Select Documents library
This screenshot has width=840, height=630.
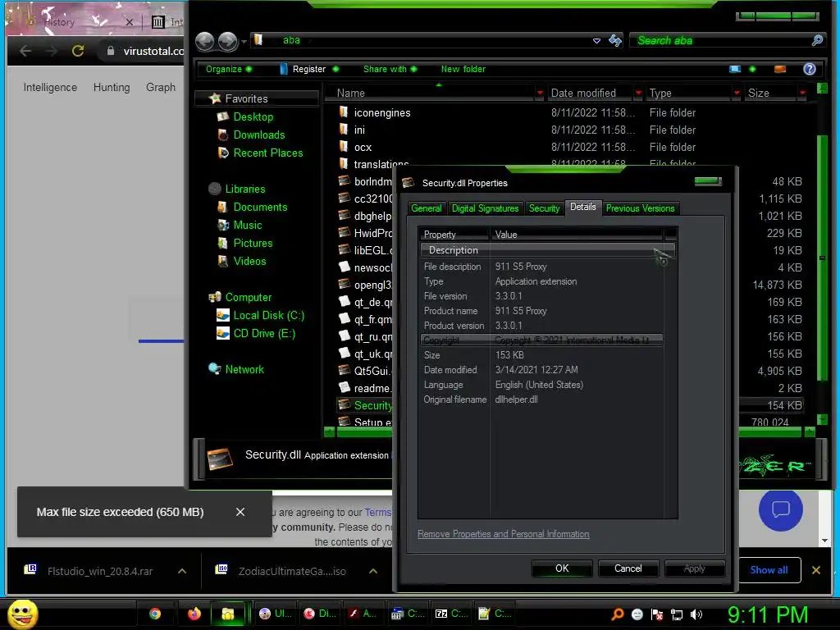pyautogui.click(x=260, y=208)
